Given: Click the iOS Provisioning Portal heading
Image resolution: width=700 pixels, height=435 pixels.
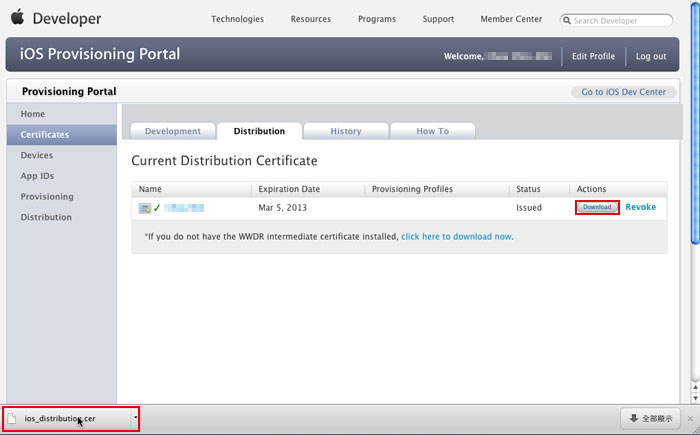Looking at the screenshot, I should [100, 54].
